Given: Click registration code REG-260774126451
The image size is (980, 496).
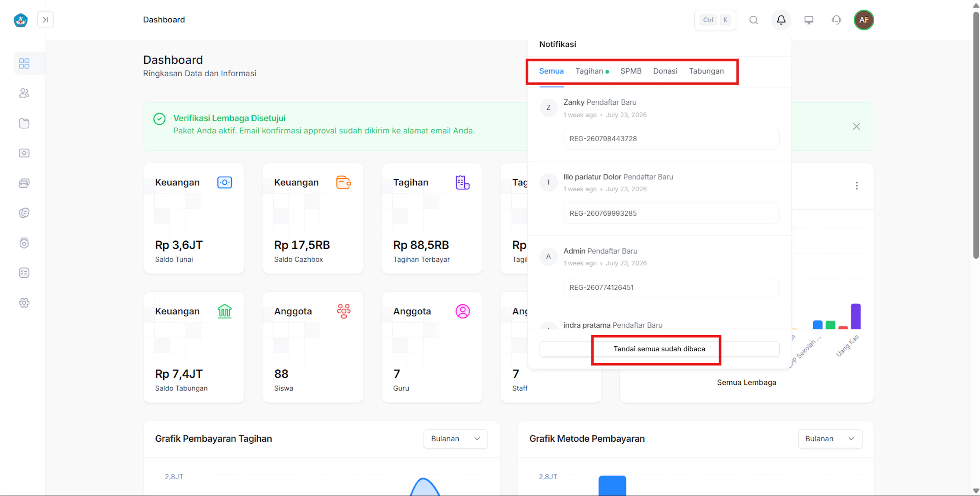Looking at the screenshot, I should point(671,287).
